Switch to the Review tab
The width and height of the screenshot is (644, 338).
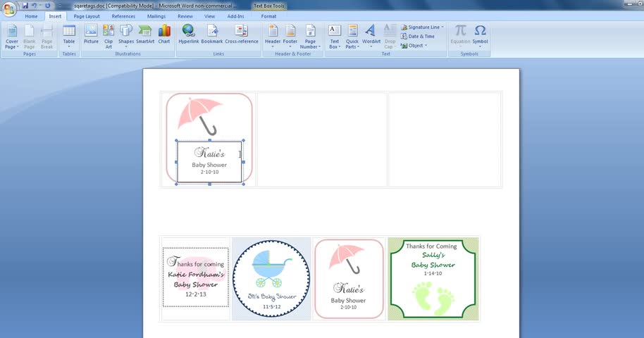185,16
